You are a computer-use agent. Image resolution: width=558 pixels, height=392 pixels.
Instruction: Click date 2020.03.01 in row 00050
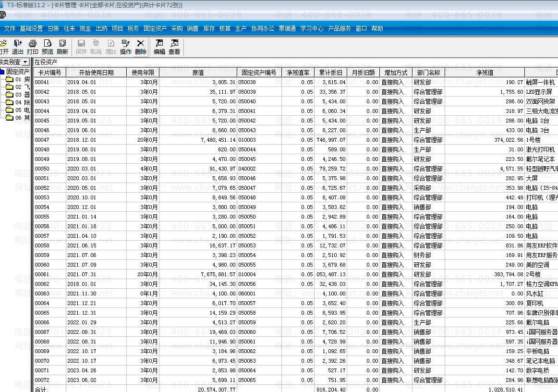click(96, 169)
